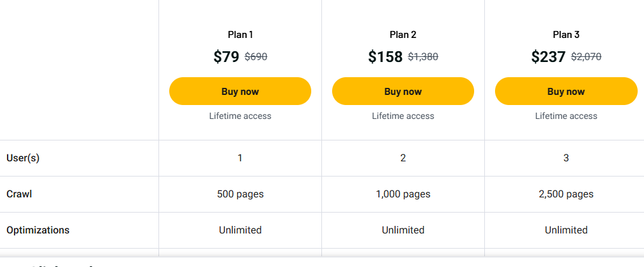Click the crossed-out $2,070 price
Image resolution: width=644 pixels, height=267 pixels.
pyautogui.click(x=586, y=57)
